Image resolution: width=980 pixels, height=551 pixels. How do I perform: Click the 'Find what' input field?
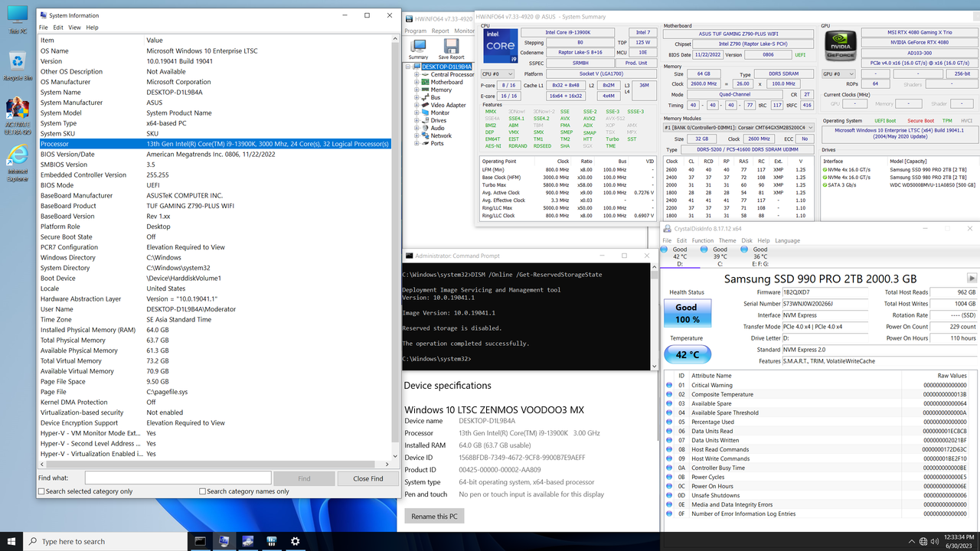178,478
